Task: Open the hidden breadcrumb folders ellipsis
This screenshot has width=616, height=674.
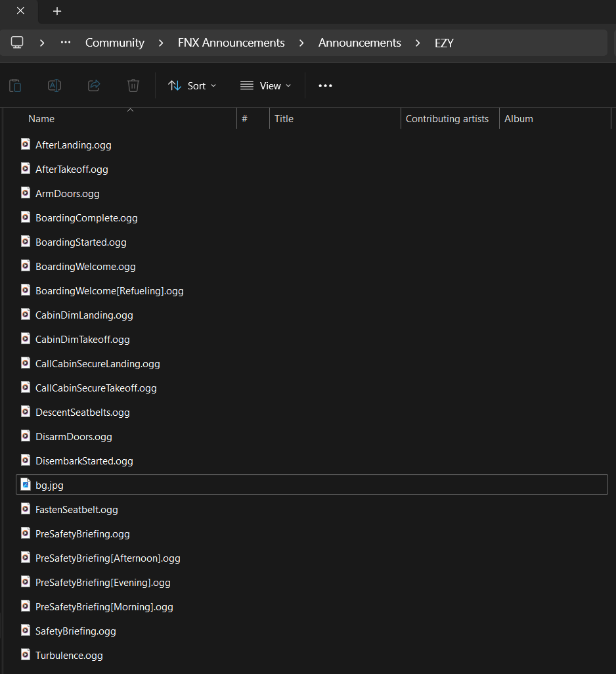Action: [x=66, y=42]
